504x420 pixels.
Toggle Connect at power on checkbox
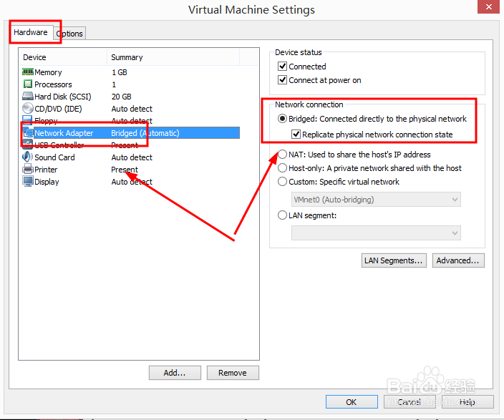282,79
